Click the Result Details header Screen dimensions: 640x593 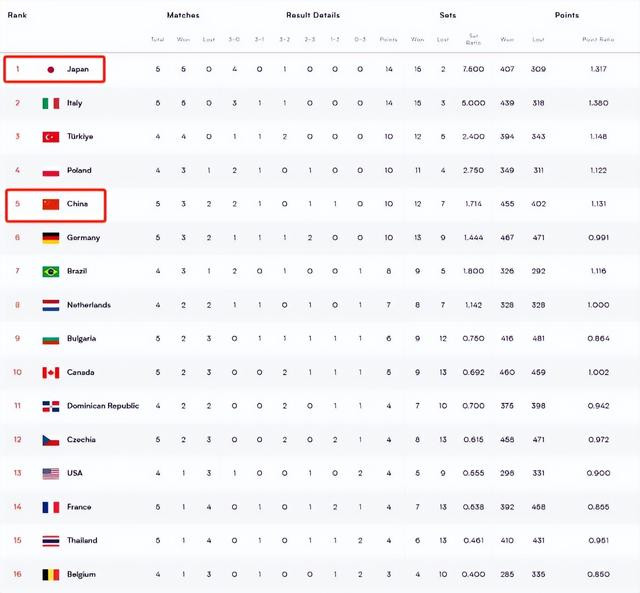pyautogui.click(x=313, y=15)
